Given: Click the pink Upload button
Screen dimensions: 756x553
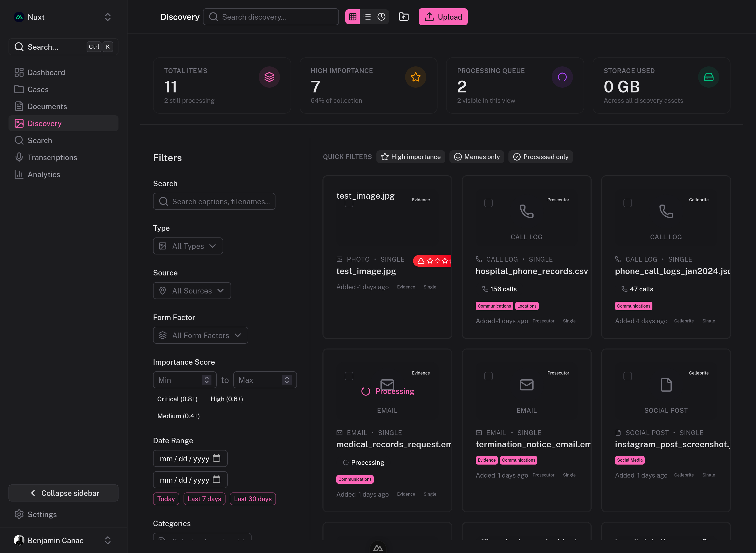Looking at the screenshot, I should (443, 17).
